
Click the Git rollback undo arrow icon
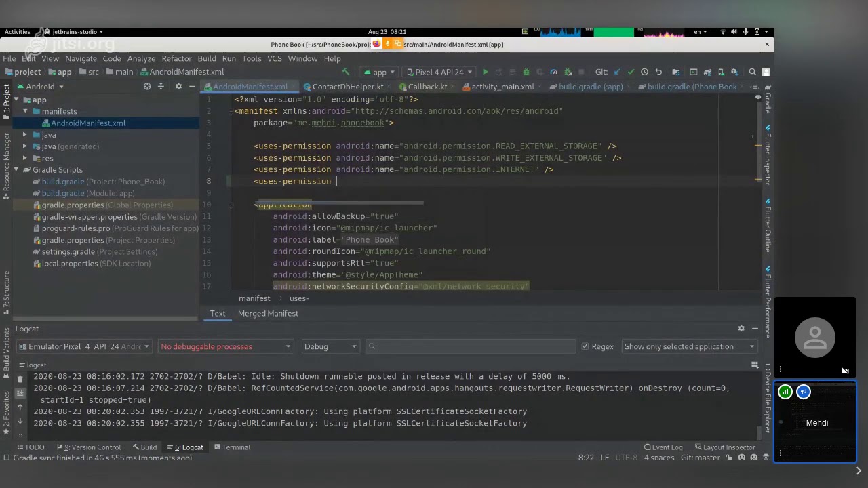(x=658, y=72)
